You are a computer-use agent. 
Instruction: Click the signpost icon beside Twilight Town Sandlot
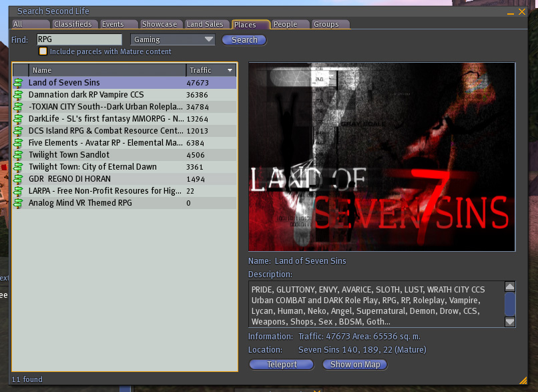click(x=19, y=155)
